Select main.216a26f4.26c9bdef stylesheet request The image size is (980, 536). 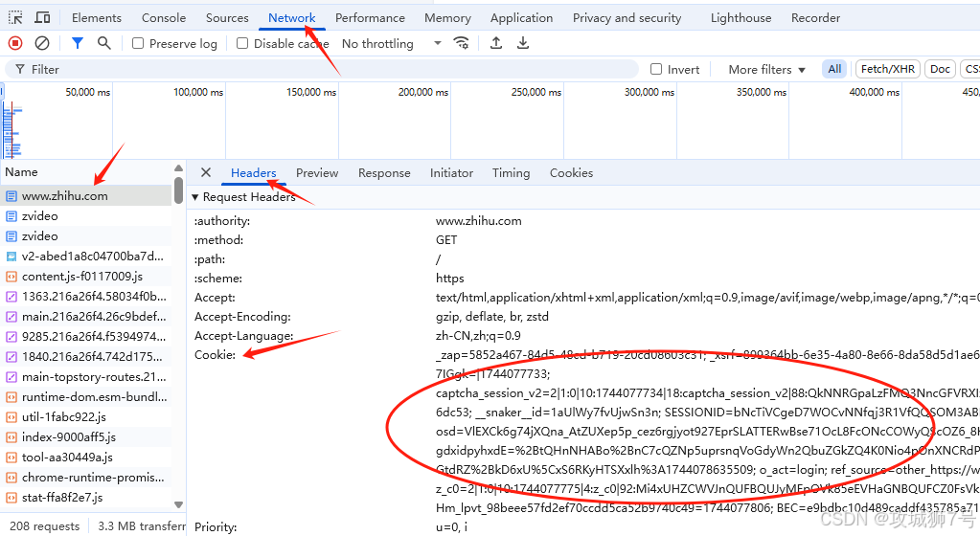(x=85, y=316)
